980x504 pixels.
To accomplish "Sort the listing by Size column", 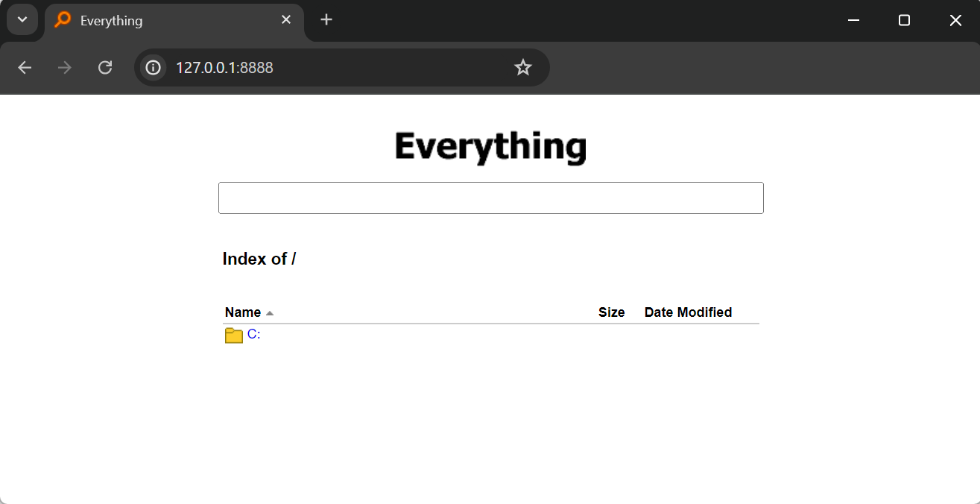I will 611,312.
